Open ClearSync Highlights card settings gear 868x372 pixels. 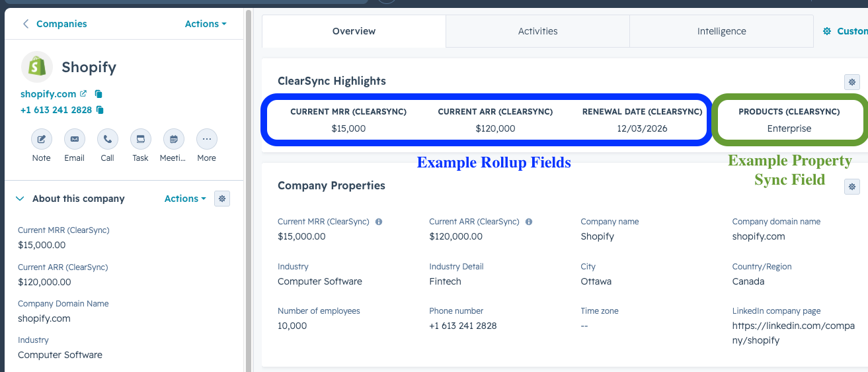click(852, 82)
